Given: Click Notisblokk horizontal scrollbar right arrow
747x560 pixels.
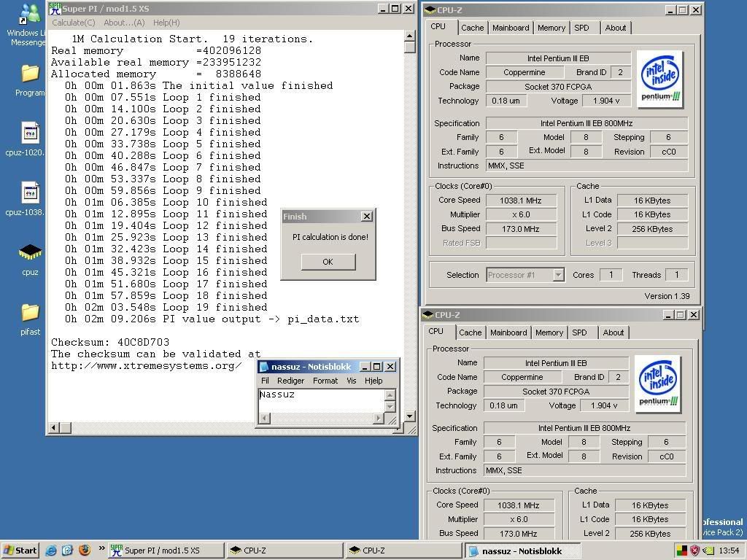Looking at the screenshot, I should pos(379,419).
